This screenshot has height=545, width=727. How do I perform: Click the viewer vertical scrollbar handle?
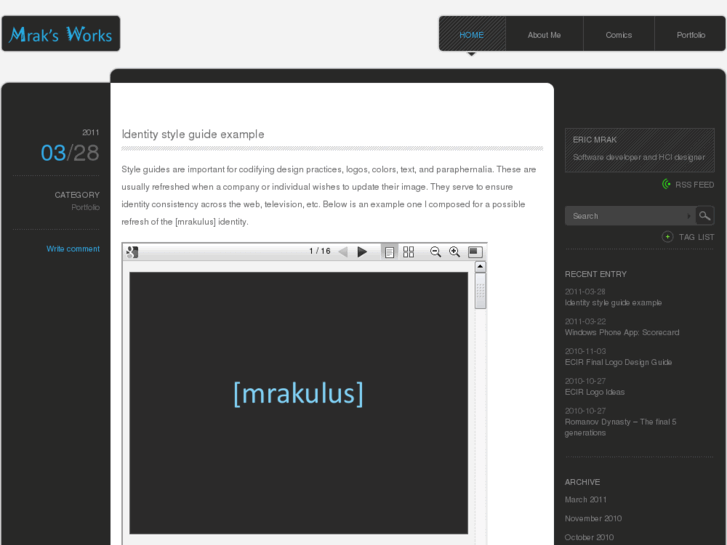click(x=480, y=291)
